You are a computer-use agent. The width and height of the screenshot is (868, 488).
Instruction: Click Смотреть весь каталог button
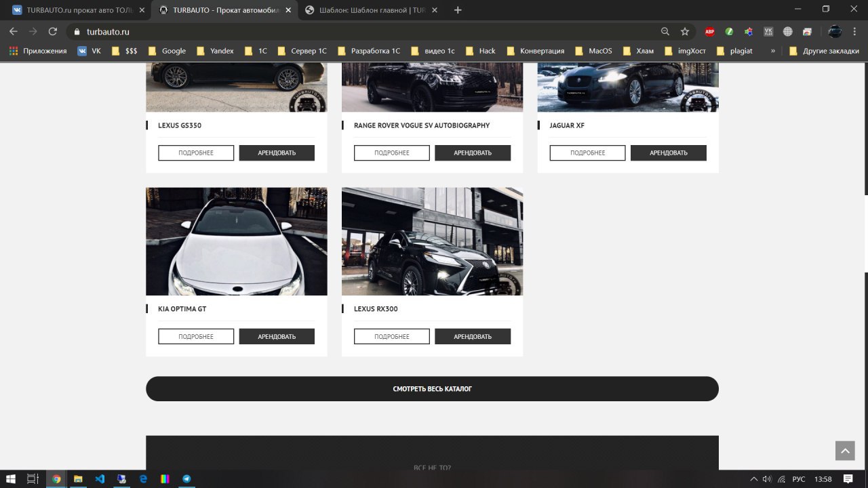(432, 389)
